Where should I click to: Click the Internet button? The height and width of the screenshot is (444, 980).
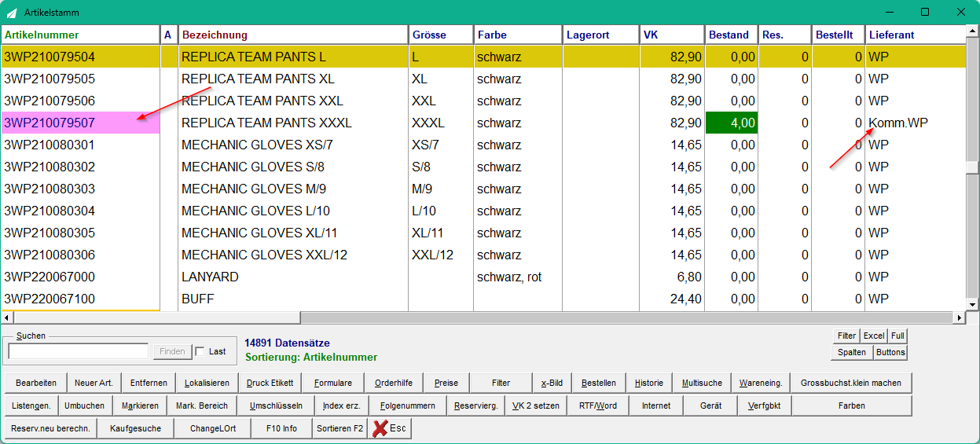tap(656, 405)
